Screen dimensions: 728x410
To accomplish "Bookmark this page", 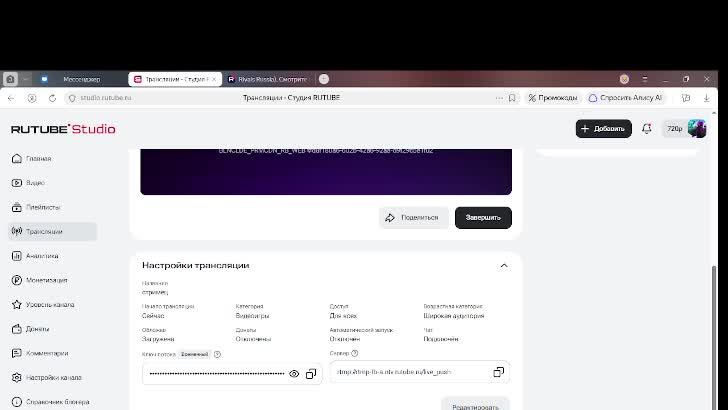I will (512, 98).
